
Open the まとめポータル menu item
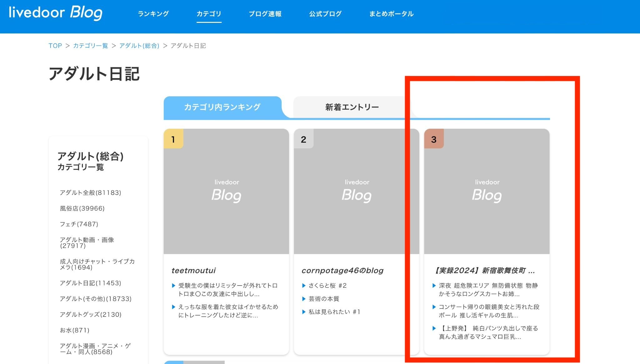(x=391, y=14)
